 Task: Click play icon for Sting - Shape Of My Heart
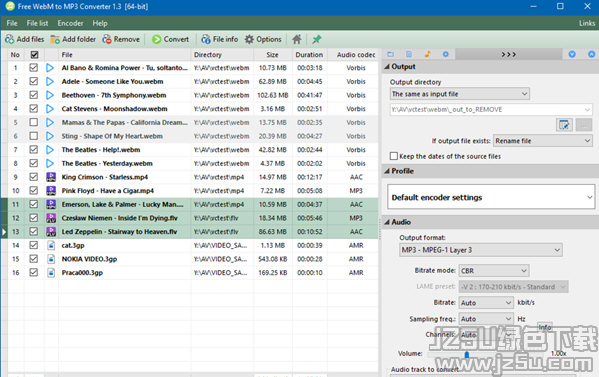click(50, 136)
